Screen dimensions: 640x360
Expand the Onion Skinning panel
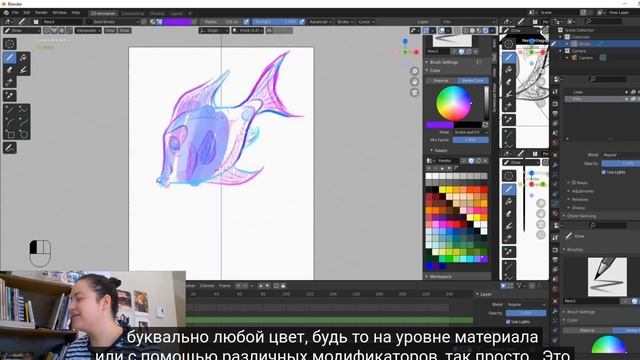click(581, 216)
